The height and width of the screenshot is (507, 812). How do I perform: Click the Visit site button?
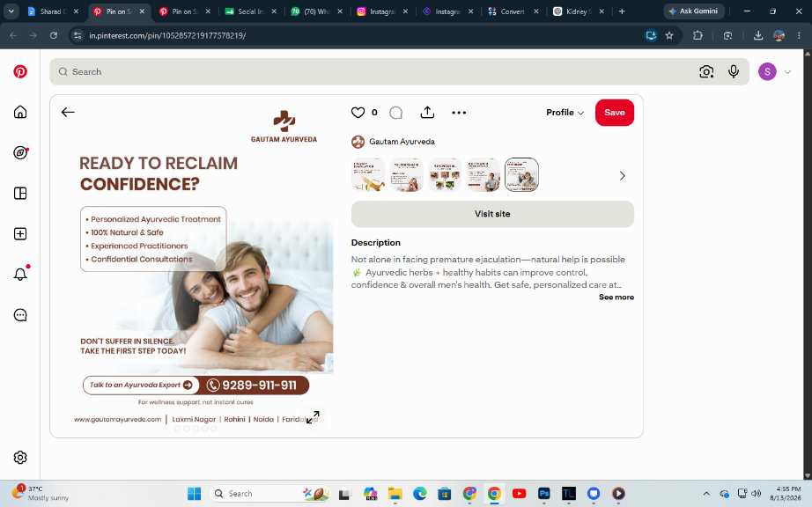tap(492, 214)
